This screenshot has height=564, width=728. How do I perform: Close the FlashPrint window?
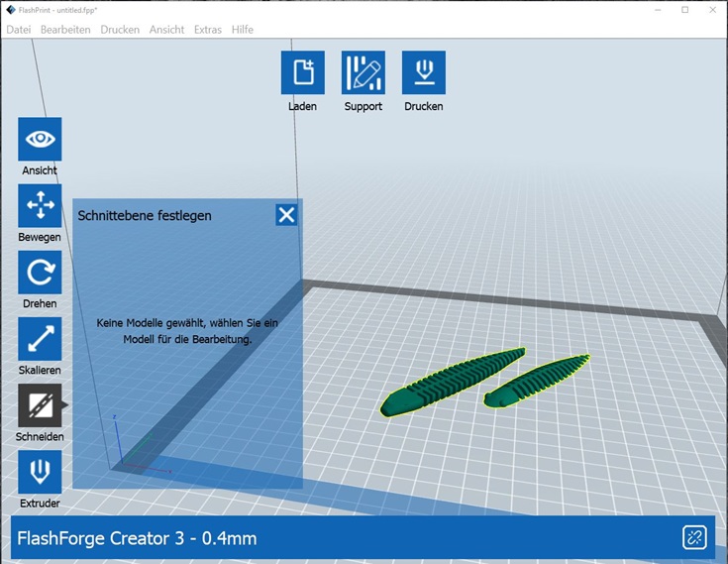pyautogui.click(x=713, y=10)
